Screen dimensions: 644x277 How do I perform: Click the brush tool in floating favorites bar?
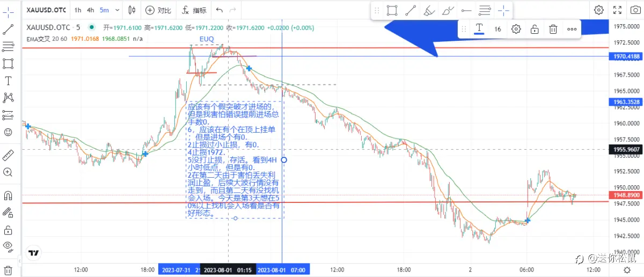(448, 10)
